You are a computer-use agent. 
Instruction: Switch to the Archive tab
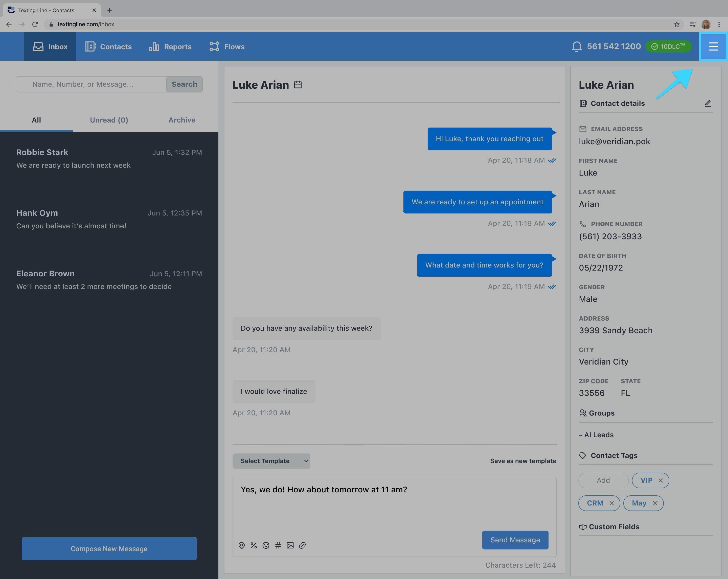point(182,120)
